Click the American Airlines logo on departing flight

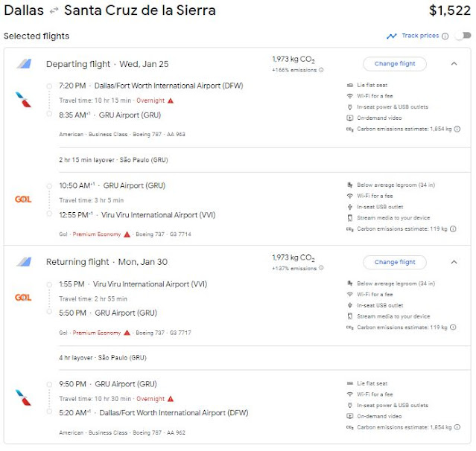coord(23,100)
